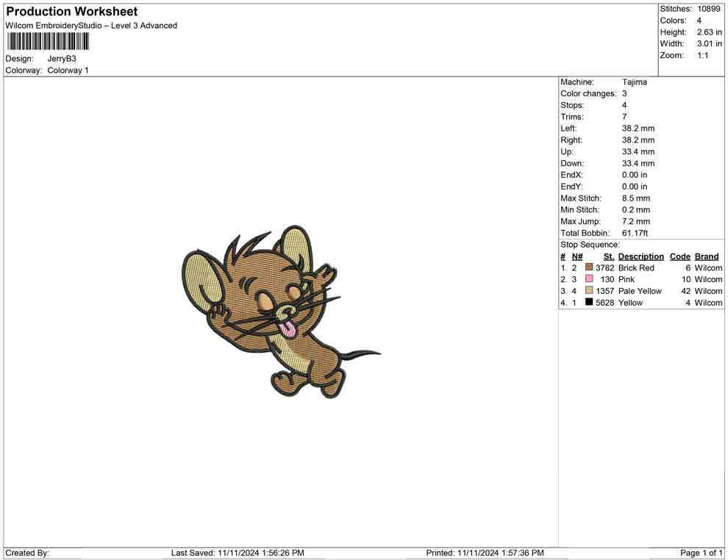Click the Jerry mouse embroidery design preview
This screenshot has width=728, height=560.
coord(281,312)
